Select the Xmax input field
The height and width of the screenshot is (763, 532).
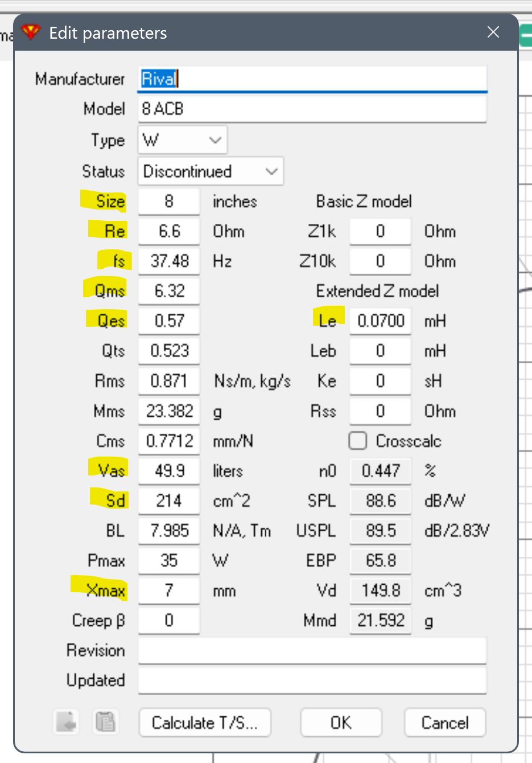[169, 590]
